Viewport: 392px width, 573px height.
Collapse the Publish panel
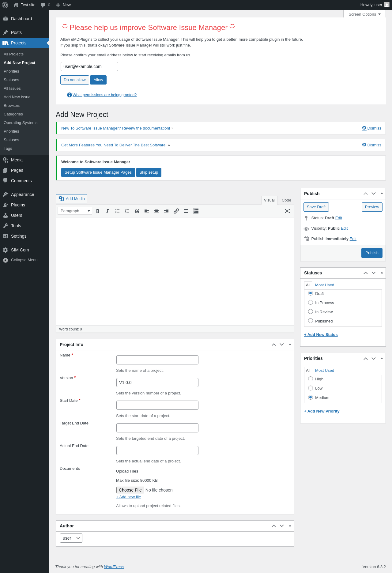pyautogui.click(x=382, y=194)
